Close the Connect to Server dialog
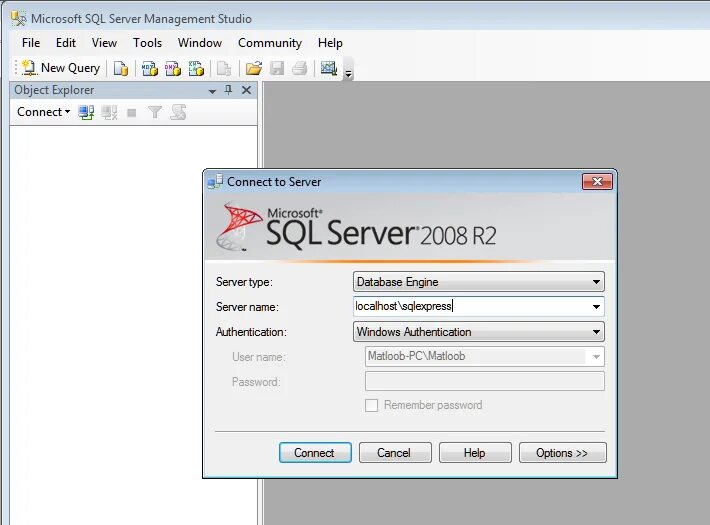This screenshot has height=525, width=710. coord(597,182)
